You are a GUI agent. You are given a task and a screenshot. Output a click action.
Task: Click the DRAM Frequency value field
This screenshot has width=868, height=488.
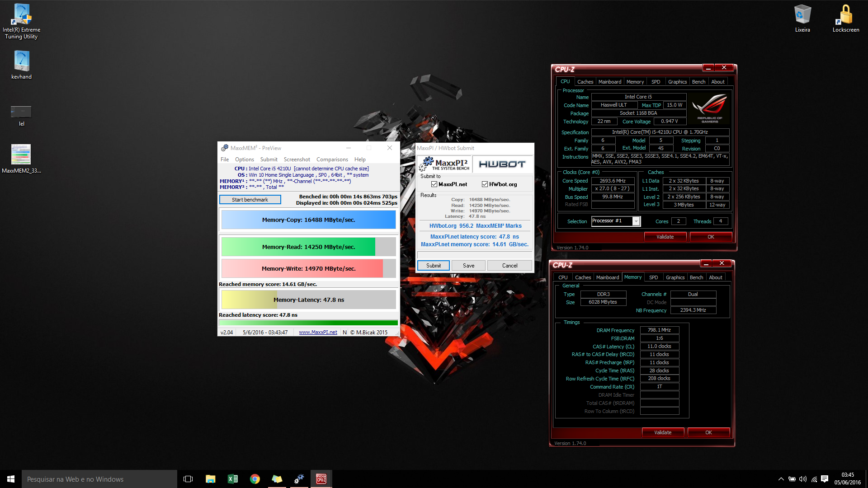(x=659, y=330)
